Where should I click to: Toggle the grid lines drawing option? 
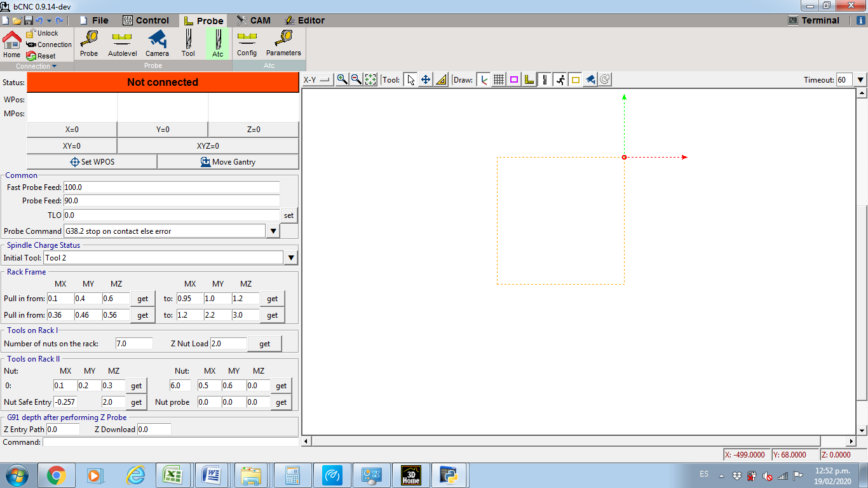tap(499, 79)
